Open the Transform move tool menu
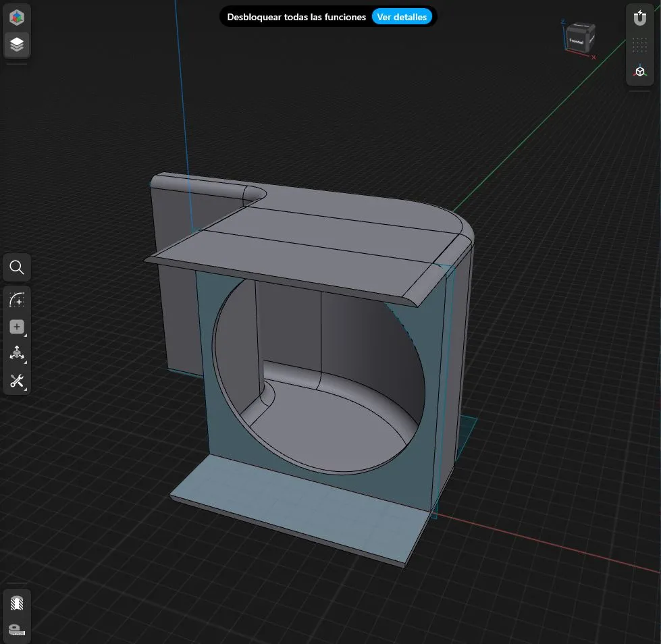661x644 pixels. click(x=17, y=353)
